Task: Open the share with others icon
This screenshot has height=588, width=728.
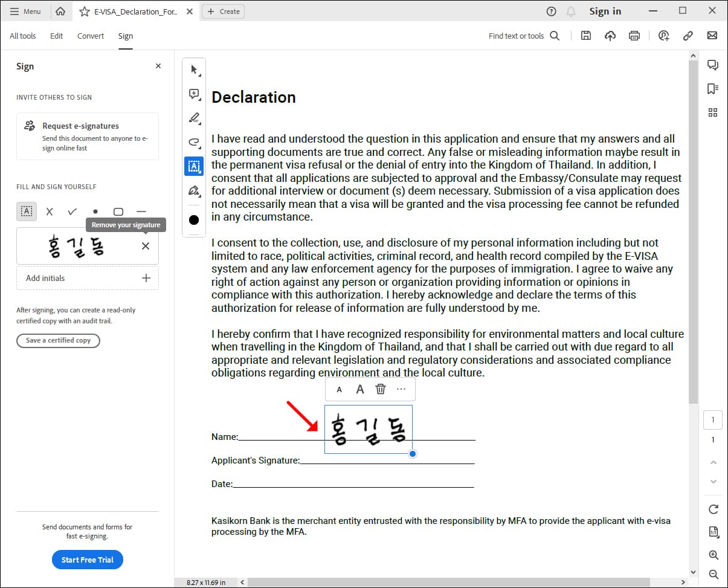Action: click(664, 36)
